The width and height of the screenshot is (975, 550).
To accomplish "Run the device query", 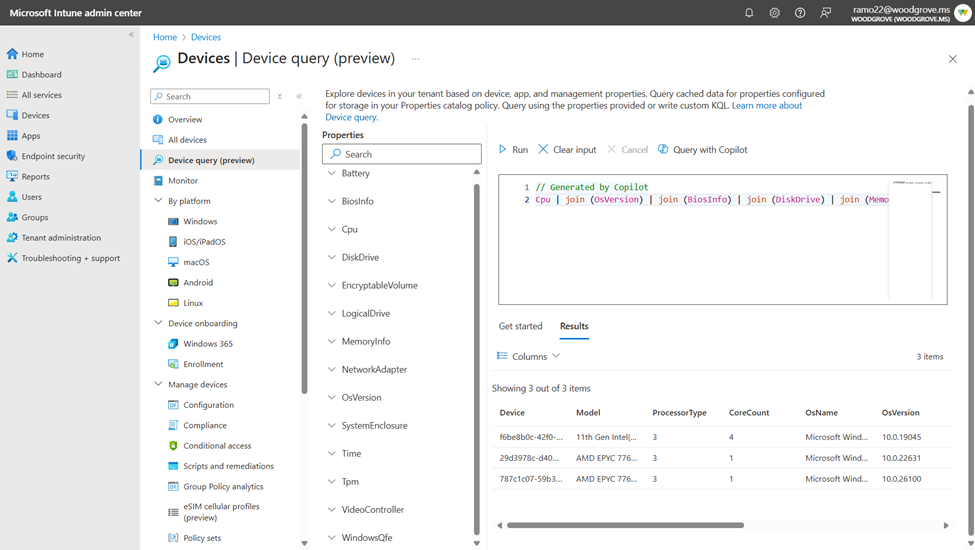I will tap(513, 150).
